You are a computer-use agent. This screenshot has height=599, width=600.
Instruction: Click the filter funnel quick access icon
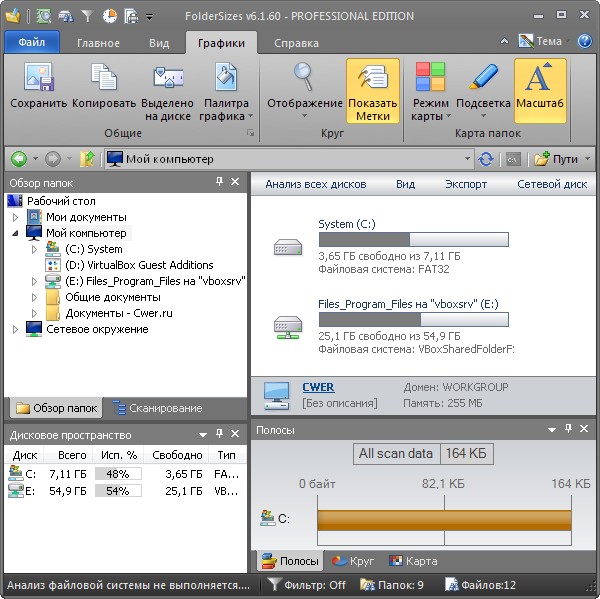88,16
